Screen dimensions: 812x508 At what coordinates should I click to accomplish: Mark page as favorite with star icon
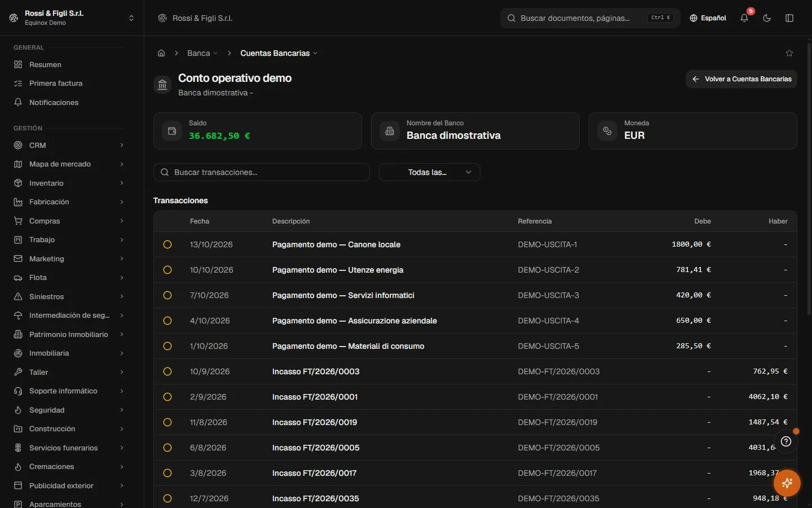tap(789, 53)
